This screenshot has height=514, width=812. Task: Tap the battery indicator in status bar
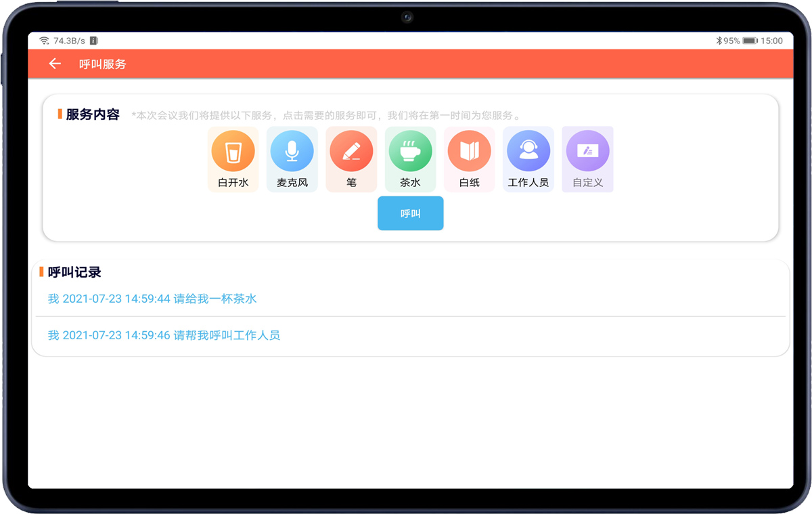click(750, 41)
